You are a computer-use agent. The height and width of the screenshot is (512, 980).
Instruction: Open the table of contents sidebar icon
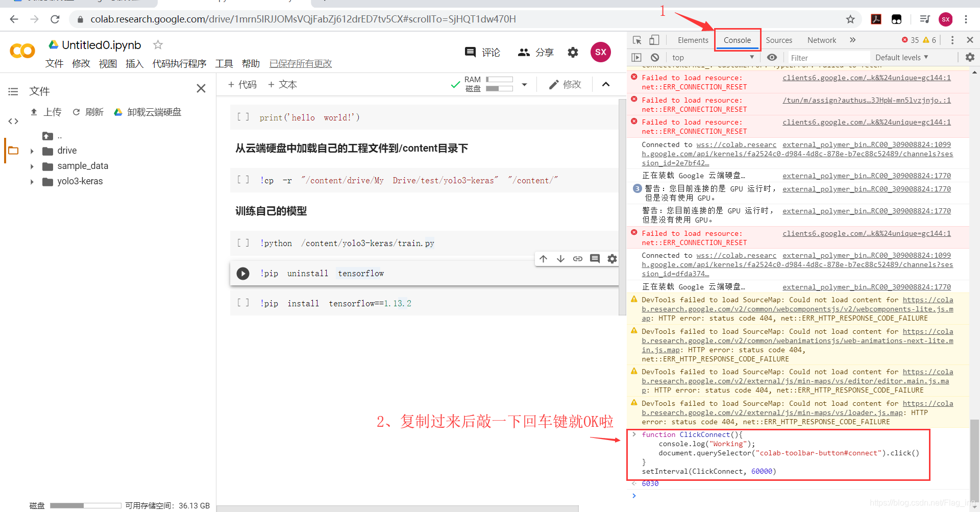coord(13,92)
